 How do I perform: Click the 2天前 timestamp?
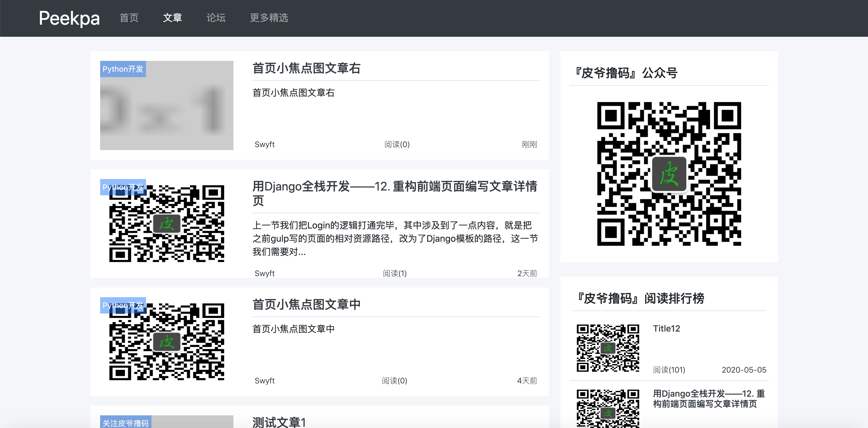pos(527,273)
